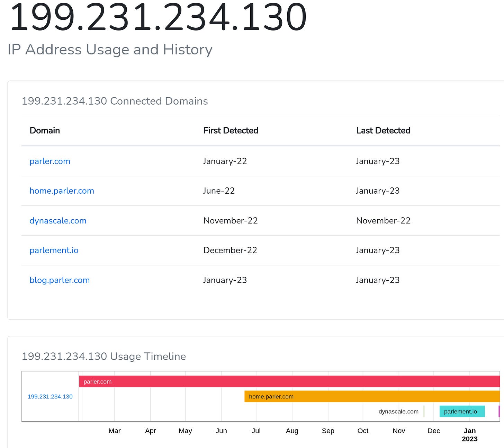504x448 pixels.
Task: Click the 199.231.234.130 timeline row link
Action: point(50,396)
